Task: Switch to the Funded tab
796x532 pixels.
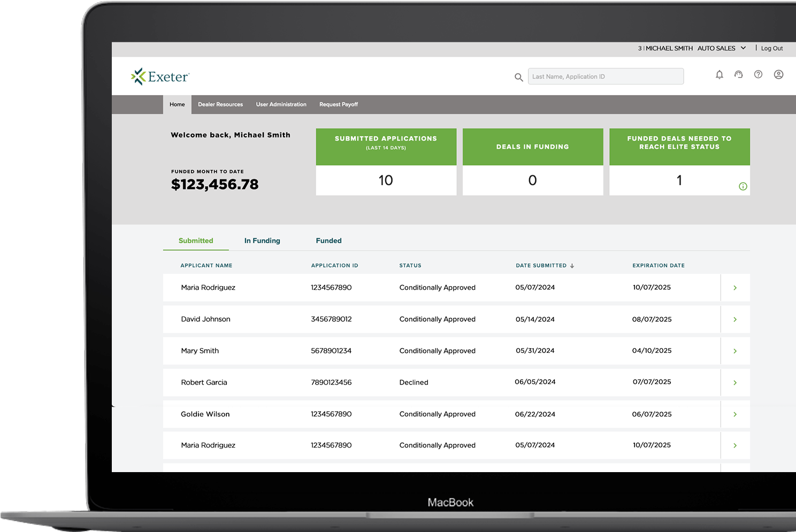Action: click(328, 241)
